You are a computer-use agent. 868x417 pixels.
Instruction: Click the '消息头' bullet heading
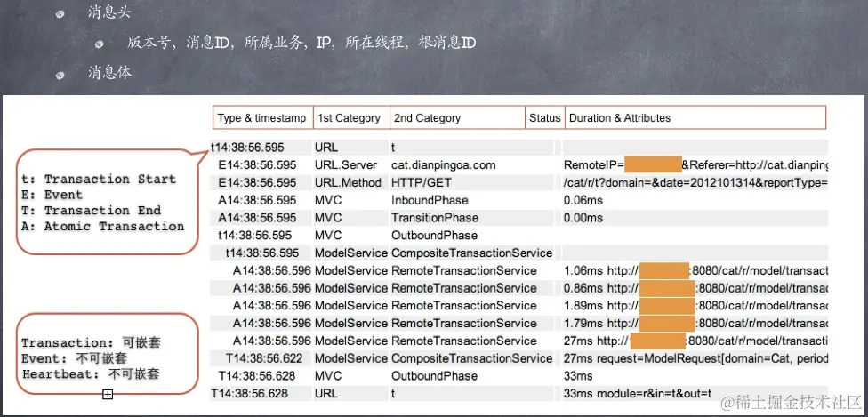(x=109, y=12)
